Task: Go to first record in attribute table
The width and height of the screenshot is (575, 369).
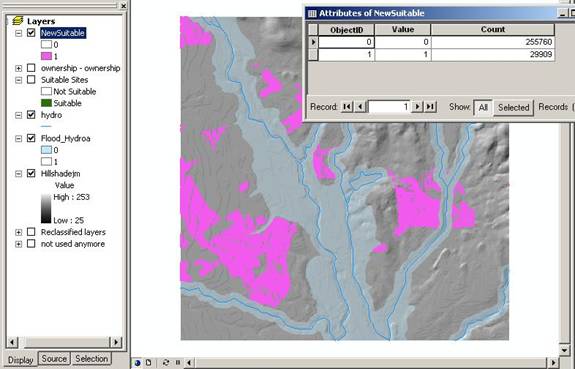Action: [347, 107]
